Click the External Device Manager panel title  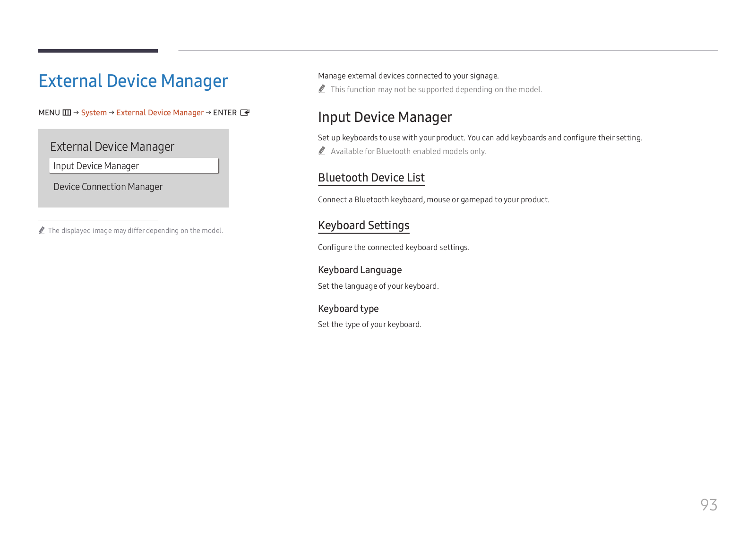click(112, 147)
